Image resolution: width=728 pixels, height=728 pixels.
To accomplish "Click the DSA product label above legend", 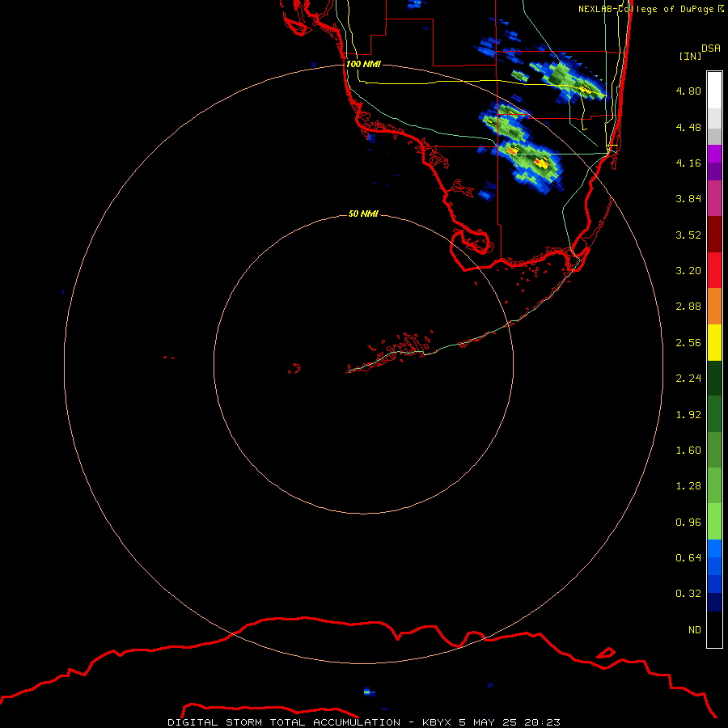I will [711, 49].
